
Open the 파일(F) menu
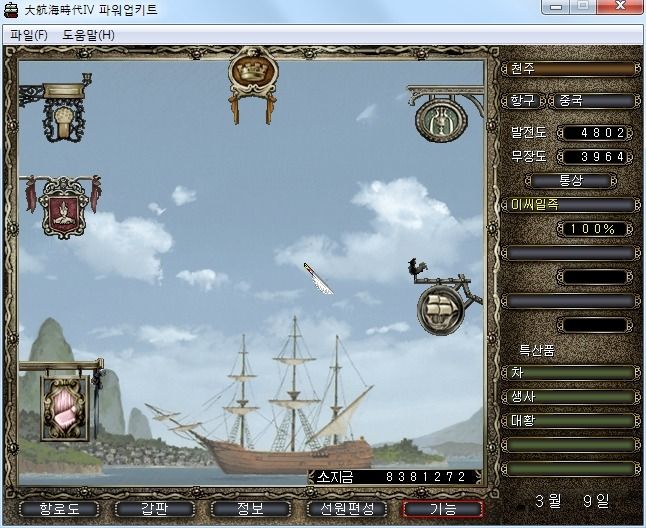click(28, 35)
